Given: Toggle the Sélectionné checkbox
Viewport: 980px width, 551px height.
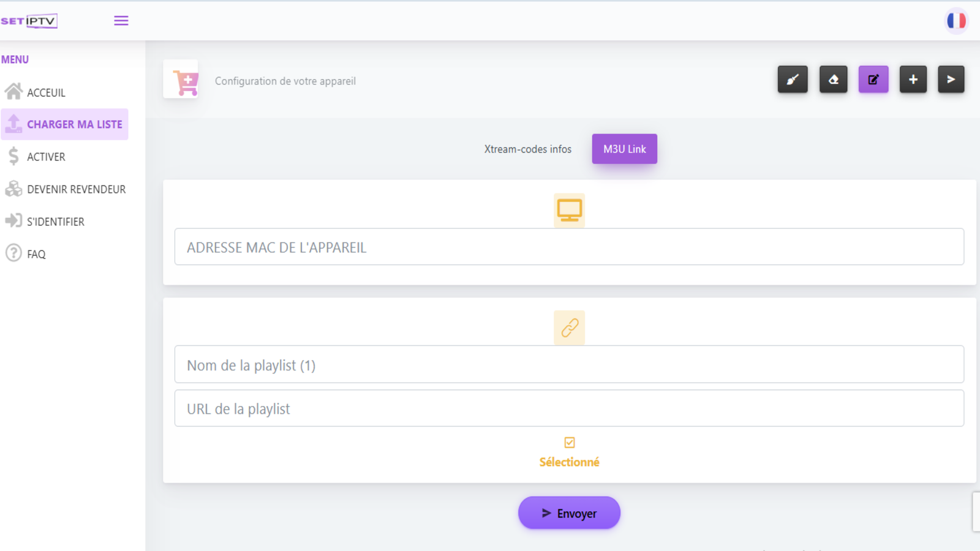Looking at the screenshot, I should pyautogui.click(x=570, y=443).
